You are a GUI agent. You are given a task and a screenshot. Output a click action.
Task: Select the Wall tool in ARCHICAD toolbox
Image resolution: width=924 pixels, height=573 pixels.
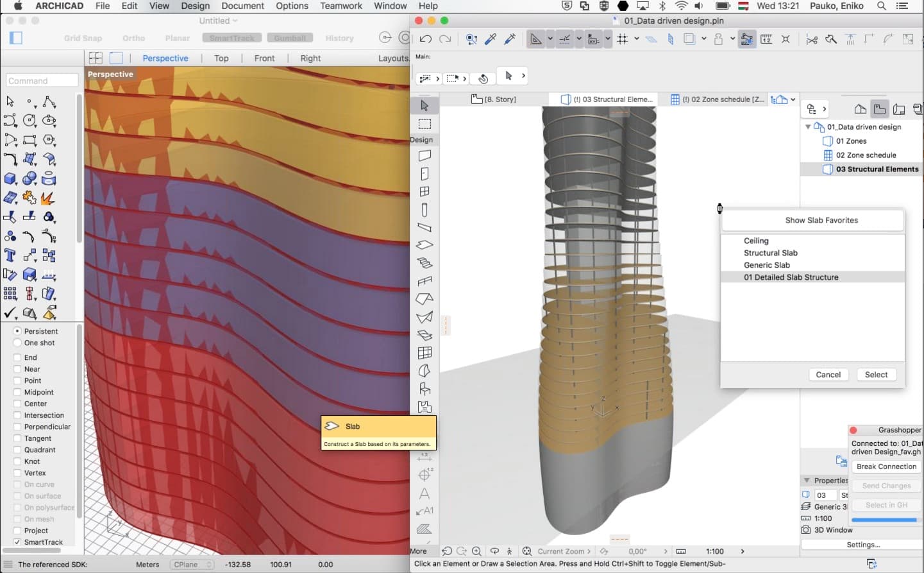pyautogui.click(x=424, y=155)
